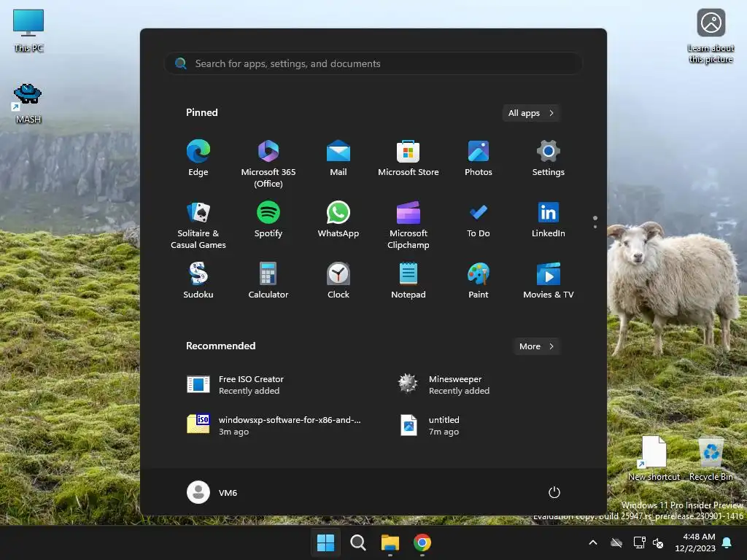
Task: Open Microsoft Store
Action: pyautogui.click(x=409, y=158)
